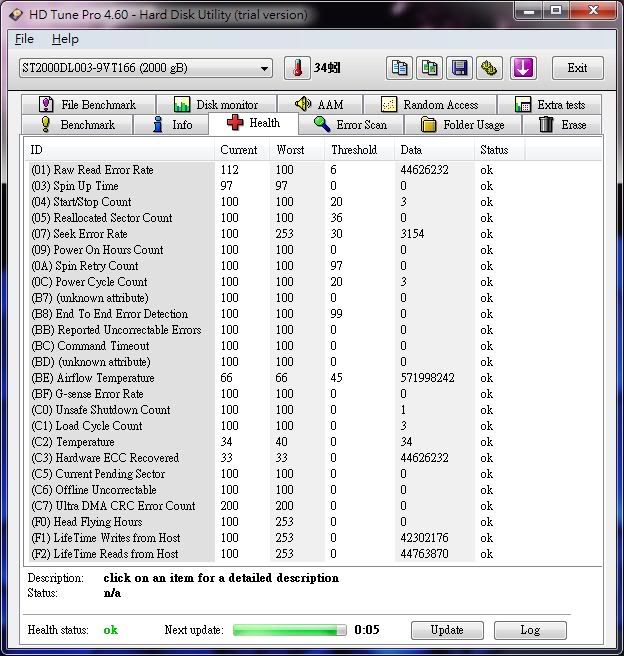
Task: Switch to the Error Scan tab
Action: point(351,125)
